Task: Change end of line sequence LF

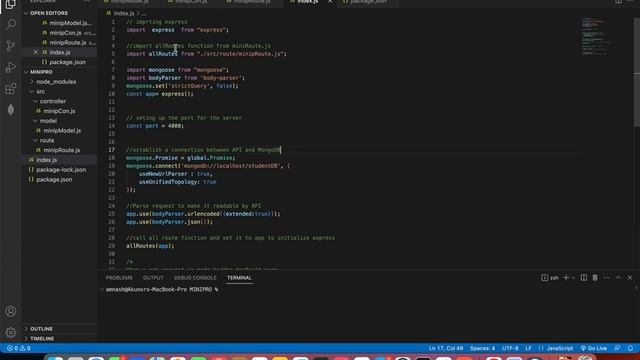Action: [529, 348]
